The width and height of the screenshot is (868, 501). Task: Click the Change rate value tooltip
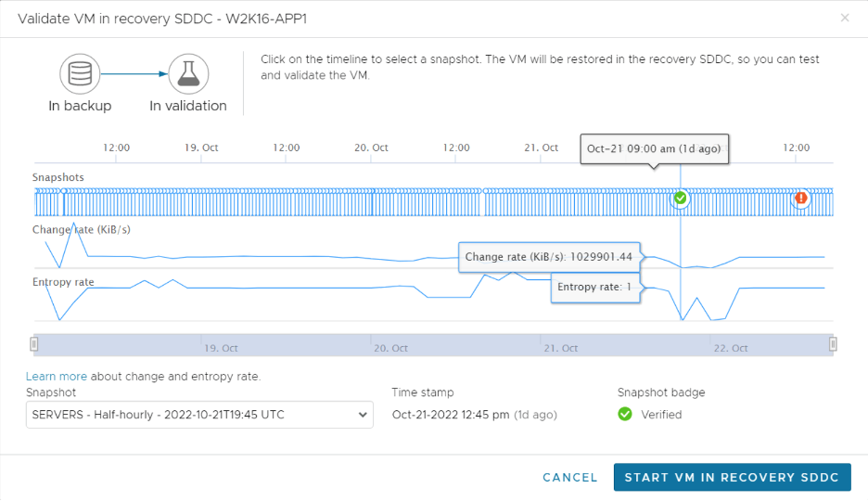(x=549, y=257)
